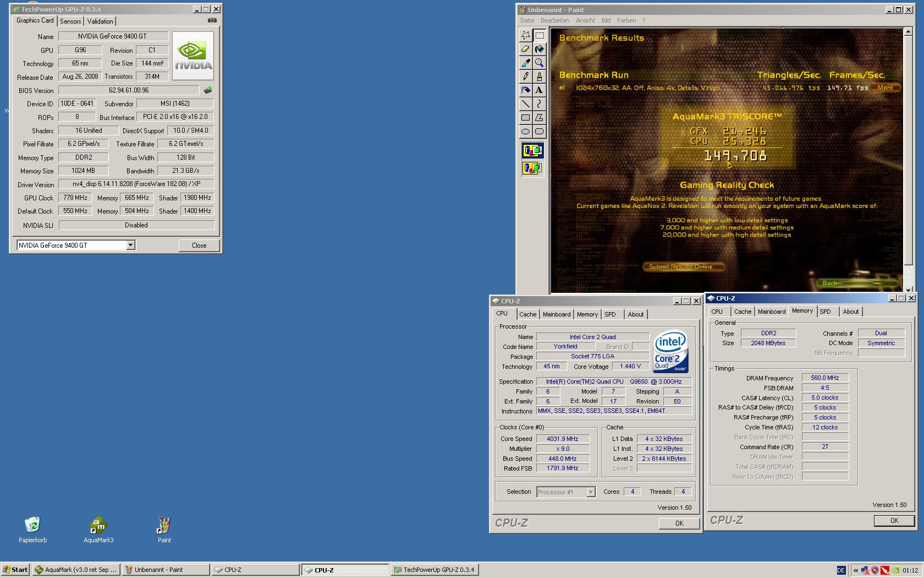
Task: Click the GPU Clock value 778 MHz
Action: [x=75, y=198]
